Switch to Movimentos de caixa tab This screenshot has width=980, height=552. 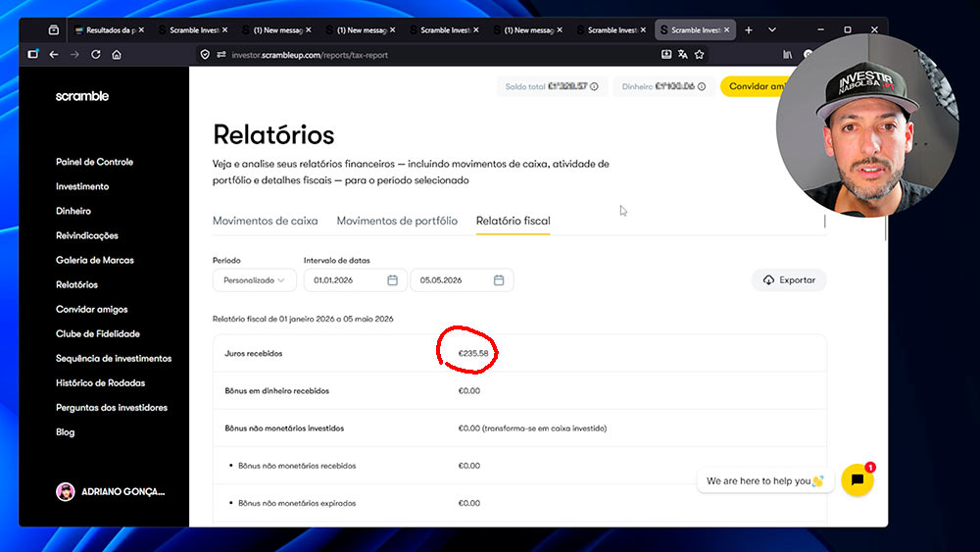[x=265, y=221]
